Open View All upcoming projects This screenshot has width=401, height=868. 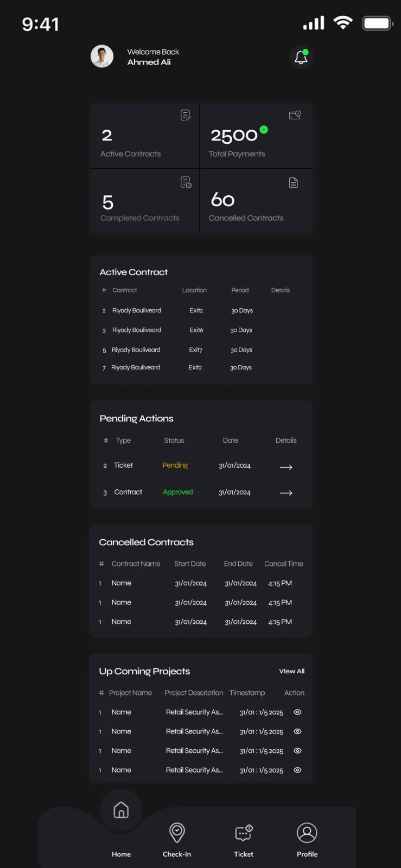tap(292, 671)
